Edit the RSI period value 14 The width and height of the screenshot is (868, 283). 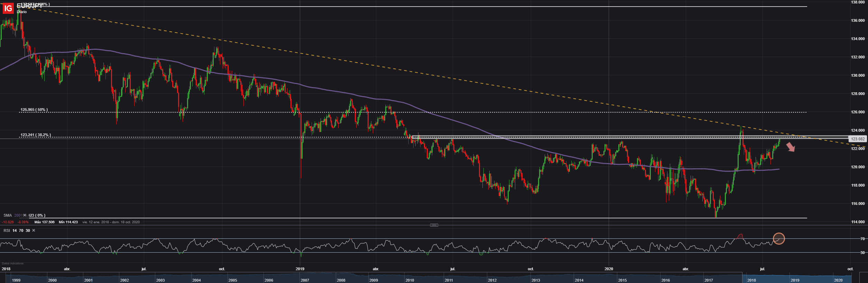(15, 230)
